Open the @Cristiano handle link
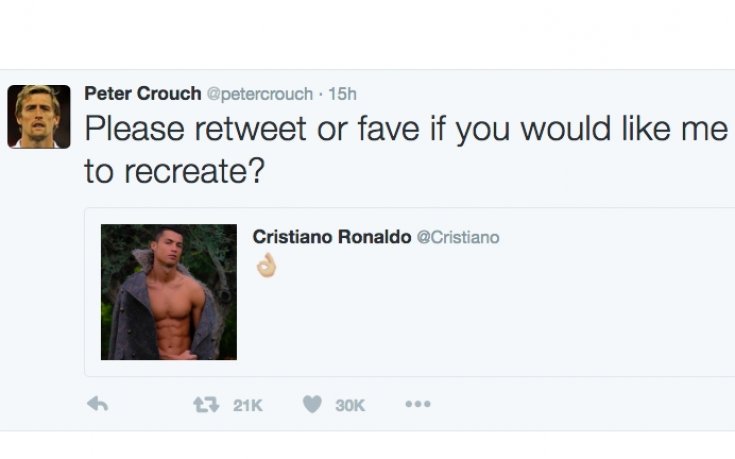The image size is (735, 459). click(457, 238)
